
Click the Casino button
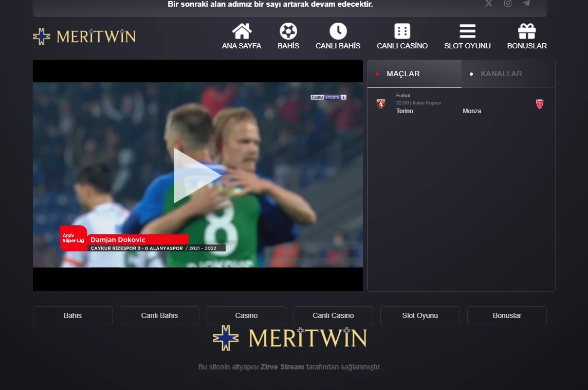[x=246, y=316]
